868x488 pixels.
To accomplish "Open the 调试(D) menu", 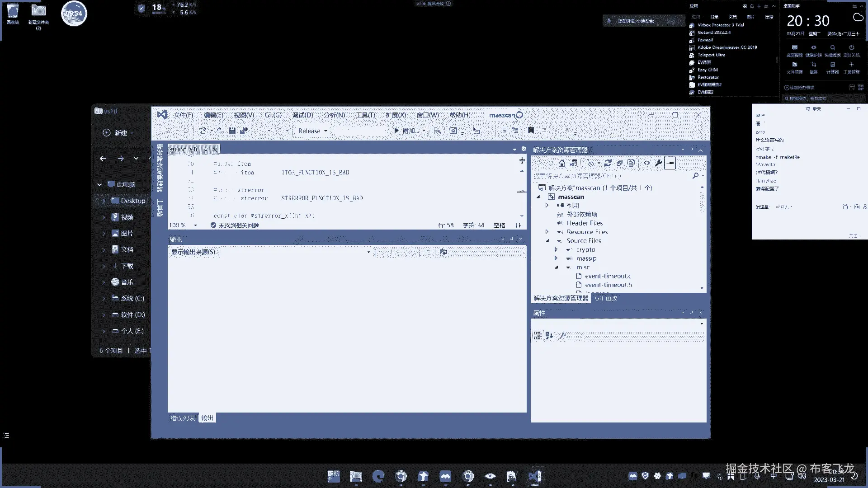I will coord(302,115).
